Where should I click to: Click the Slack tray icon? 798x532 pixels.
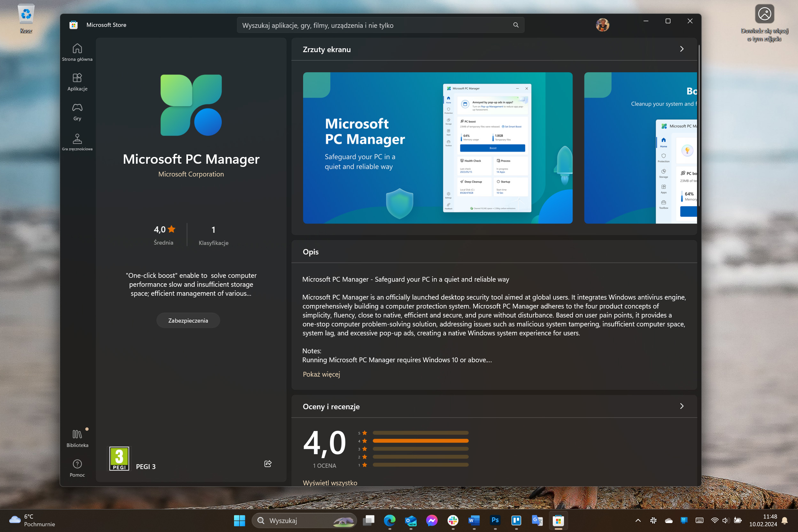653,520
